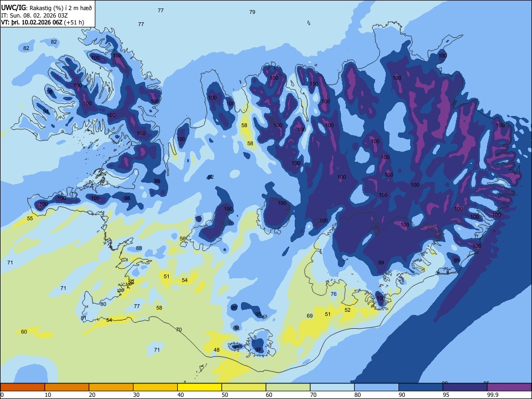Click the 30–40 amber legend swatch
This screenshot has width=532, height=399.
155,387
